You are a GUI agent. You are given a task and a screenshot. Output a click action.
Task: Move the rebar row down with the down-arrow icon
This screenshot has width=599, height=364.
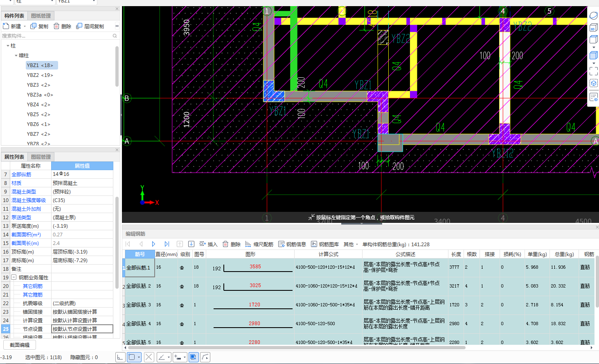(191, 244)
